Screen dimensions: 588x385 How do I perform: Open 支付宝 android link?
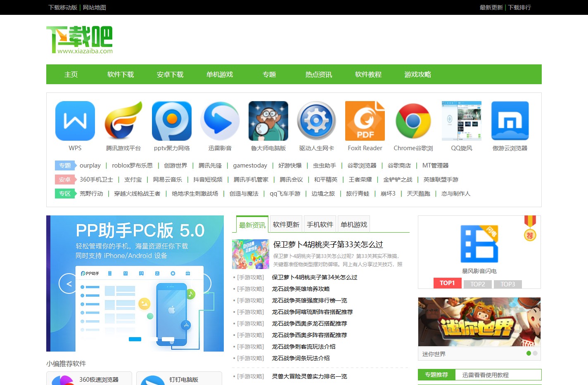[133, 180]
